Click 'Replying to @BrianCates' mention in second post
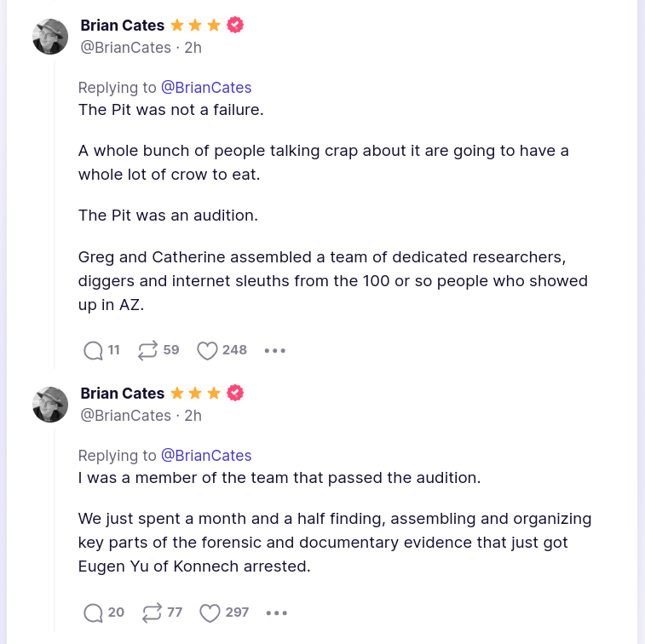 [x=206, y=456]
